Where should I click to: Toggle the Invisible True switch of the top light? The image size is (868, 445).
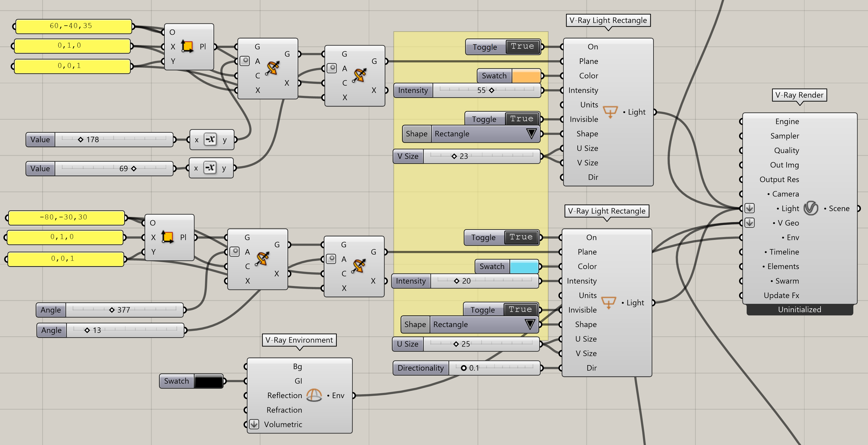tap(522, 119)
